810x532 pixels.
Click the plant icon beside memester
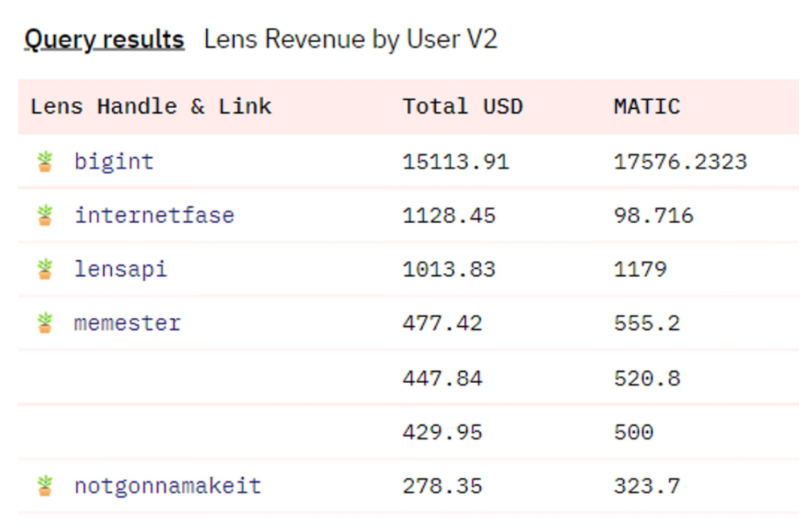(45, 323)
